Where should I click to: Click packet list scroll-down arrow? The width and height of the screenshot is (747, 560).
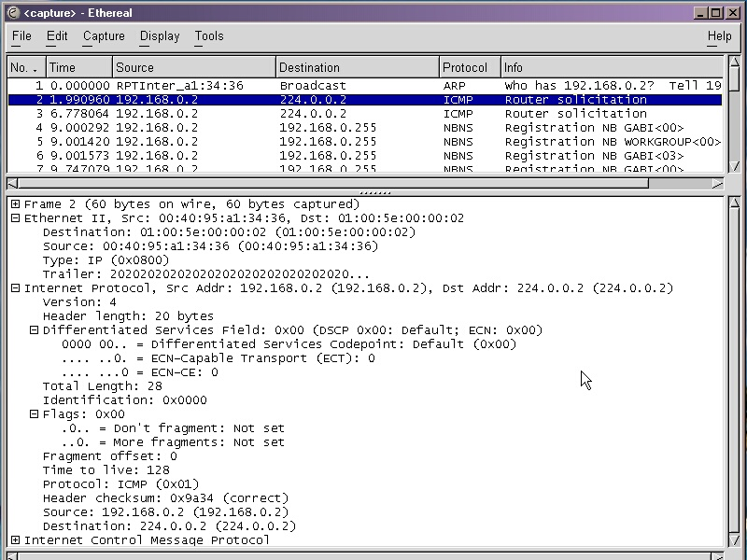[x=734, y=166]
